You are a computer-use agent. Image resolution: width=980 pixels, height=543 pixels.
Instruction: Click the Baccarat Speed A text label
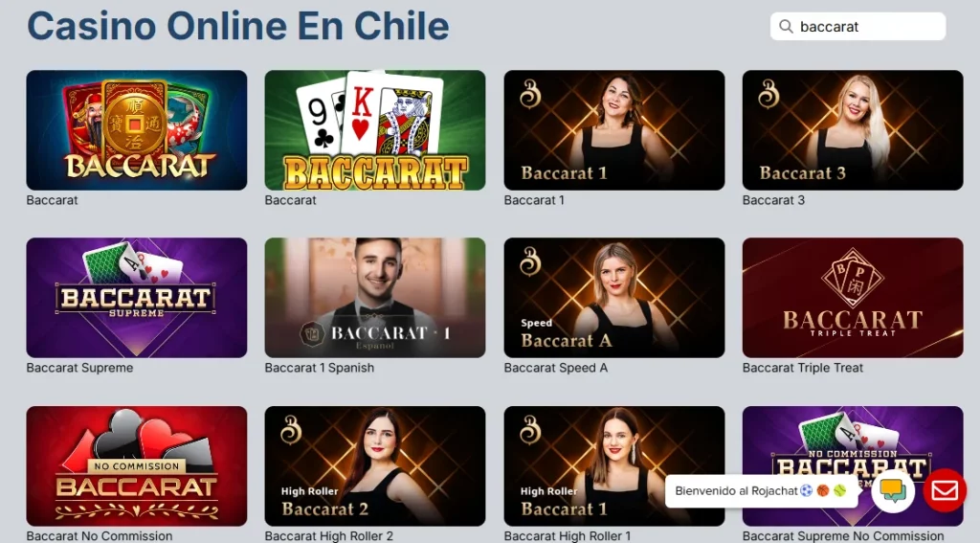556,368
